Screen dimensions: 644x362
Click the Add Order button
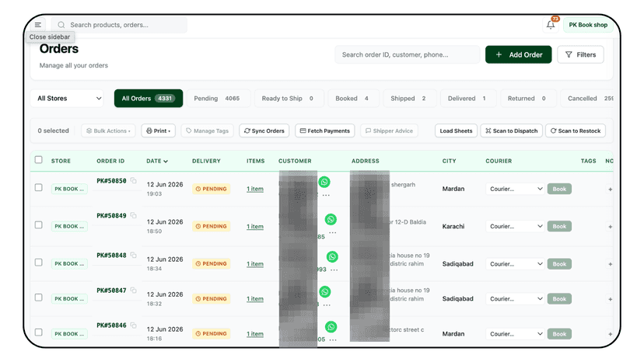tap(518, 54)
